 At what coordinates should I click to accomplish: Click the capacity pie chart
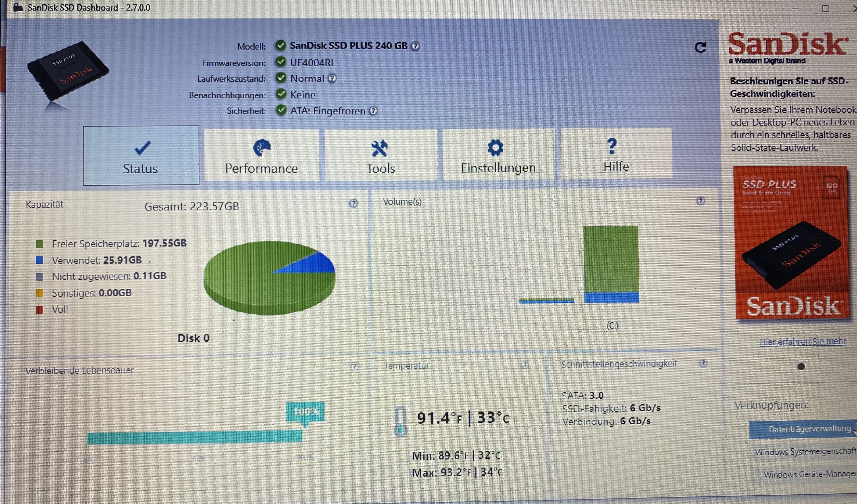click(269, 278)
